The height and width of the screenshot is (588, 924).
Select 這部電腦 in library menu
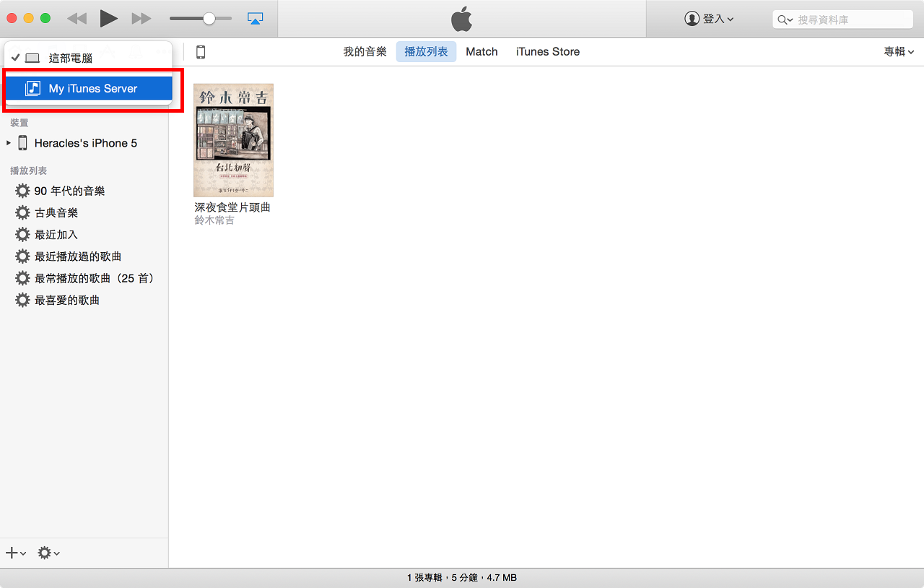[x=88, y=59]
